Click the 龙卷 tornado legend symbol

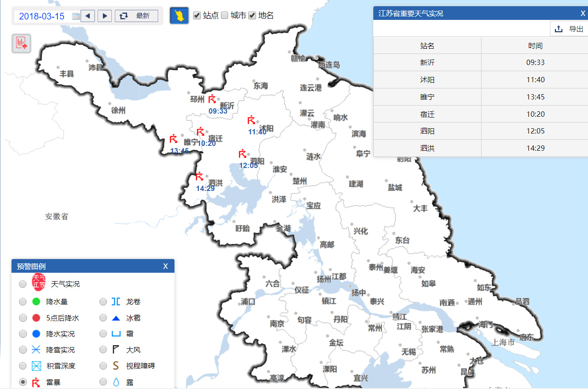pos(116,302)
